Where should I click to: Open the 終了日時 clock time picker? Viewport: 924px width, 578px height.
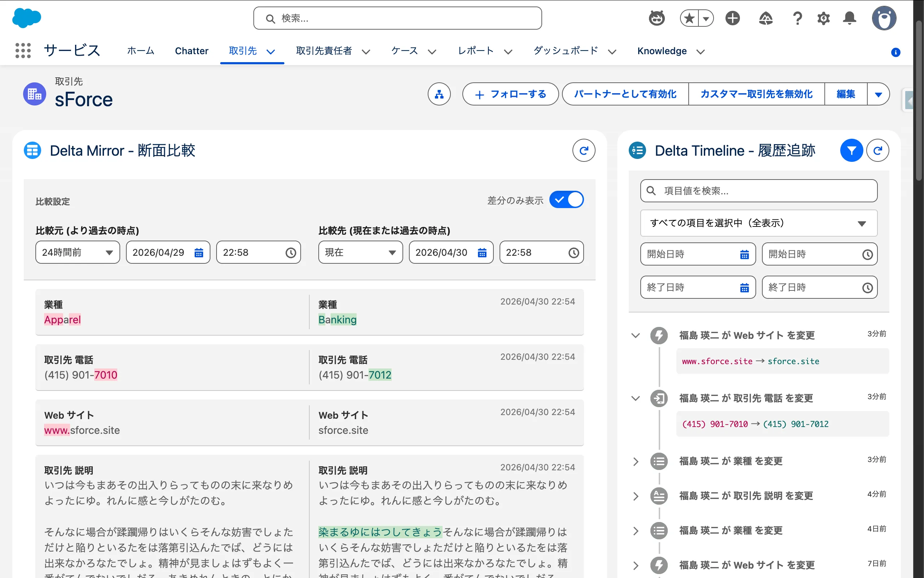pyautogui.click(x=867, y=288)
